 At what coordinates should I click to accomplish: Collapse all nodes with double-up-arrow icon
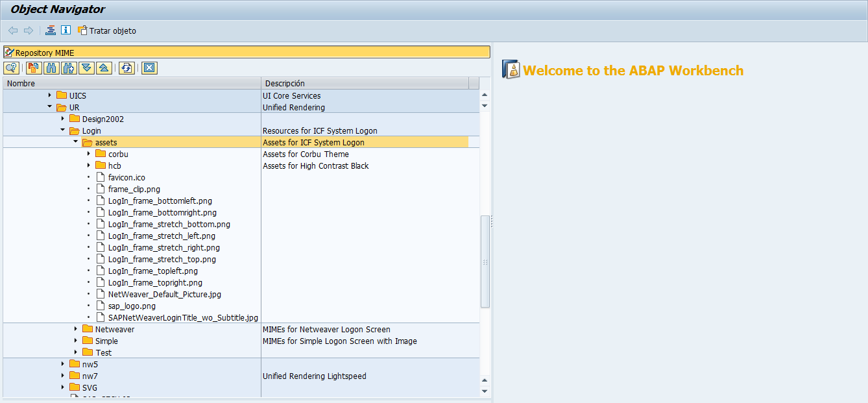(103, 67)
